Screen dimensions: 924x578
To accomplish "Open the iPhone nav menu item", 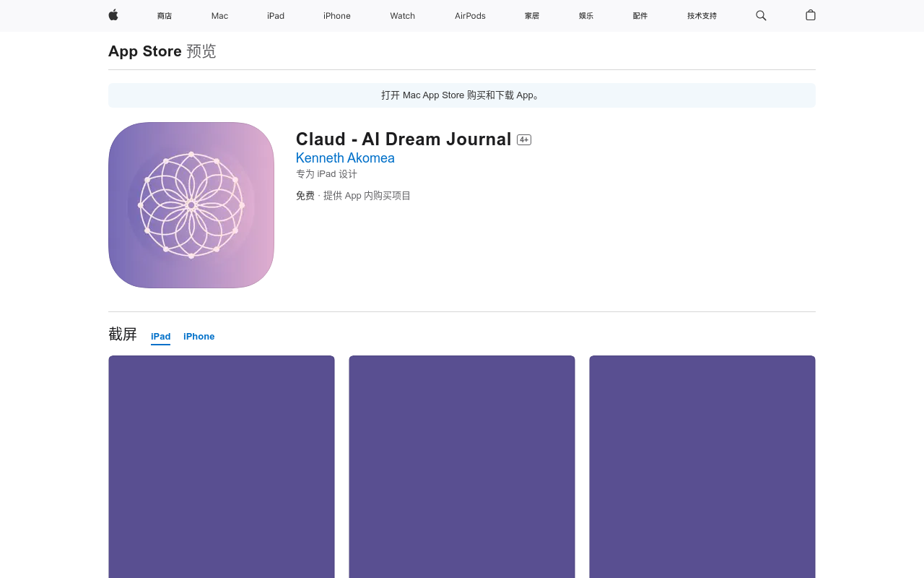I will (x=337, y=16).
